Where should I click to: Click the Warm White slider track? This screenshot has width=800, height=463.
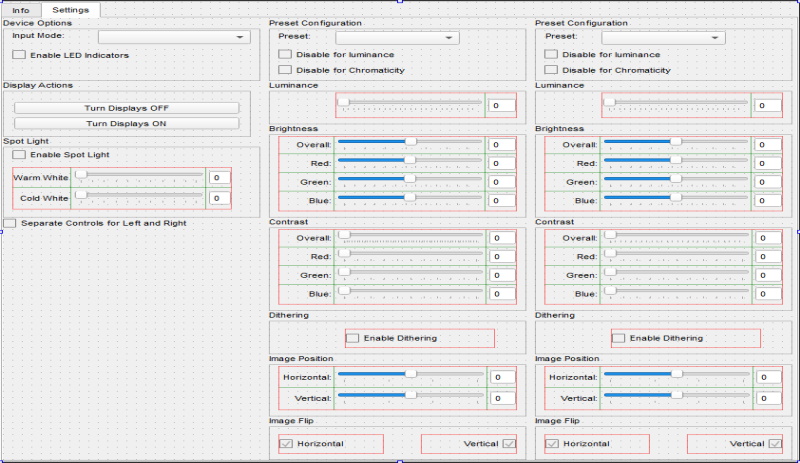(139, 176)
